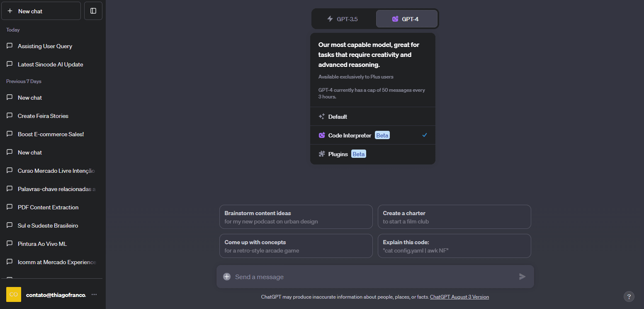Click the chat bubble icon beside Latest Sincode AI Update
This screenshot has height=309, width=644.
(x=10, y=64)
